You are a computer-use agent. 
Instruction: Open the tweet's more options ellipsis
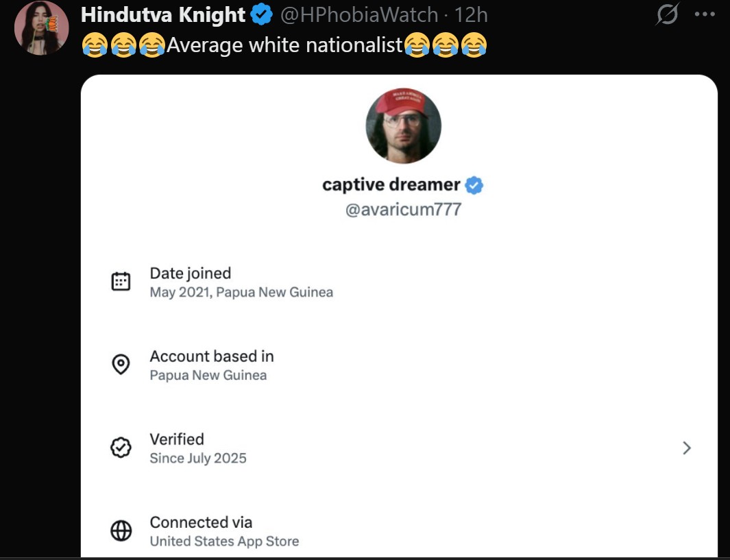[x=705, y=14]
